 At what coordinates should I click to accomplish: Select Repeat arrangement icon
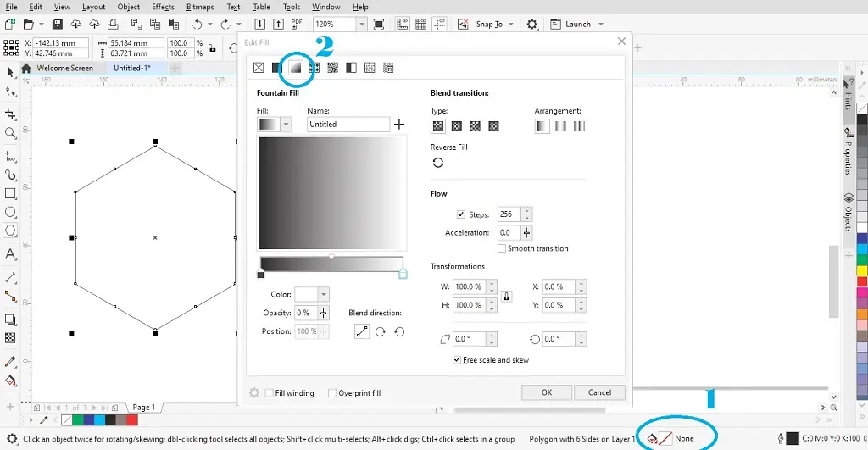coord(579,126)
